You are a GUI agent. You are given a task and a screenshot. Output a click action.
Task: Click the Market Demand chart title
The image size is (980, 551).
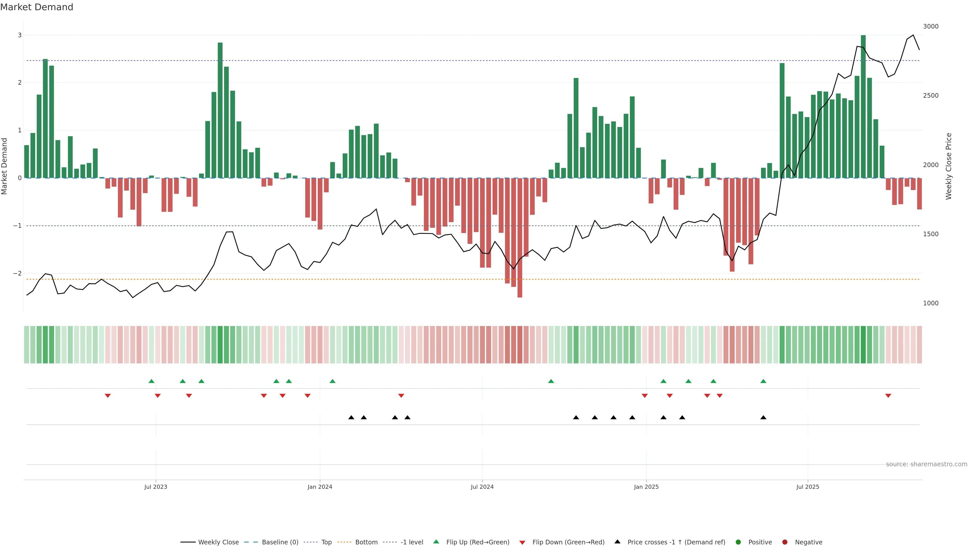point(36,7)
